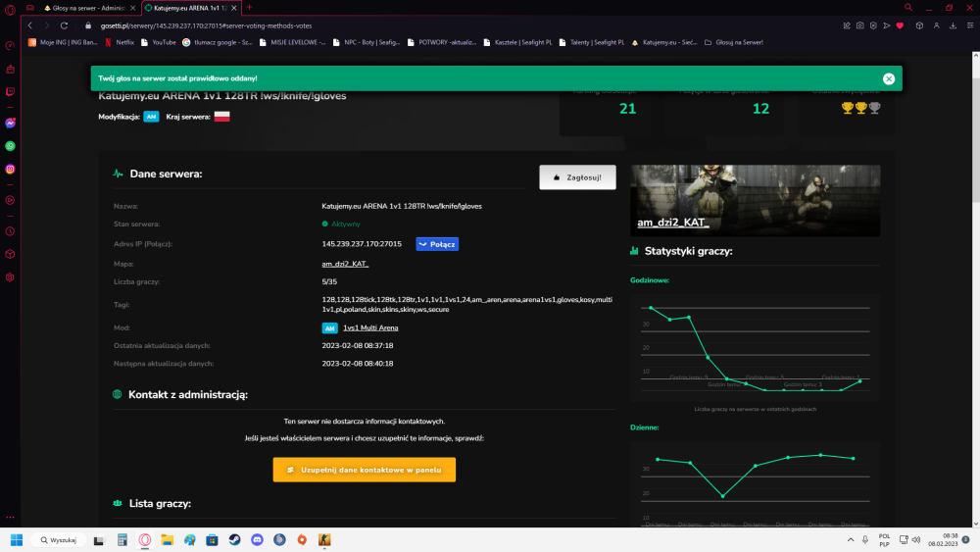The height and width of the screenshot is (552, 980).
Task: Click the Polish flag server country icon
Action: (x=221, y=117)
